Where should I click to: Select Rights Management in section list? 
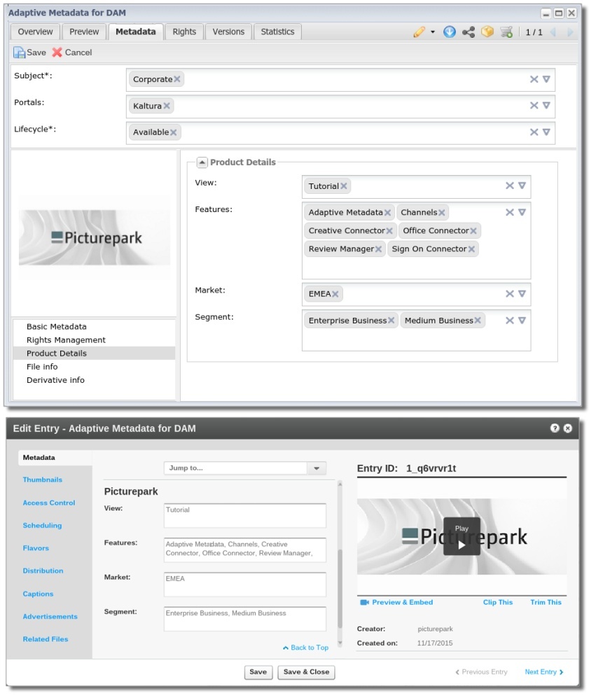95,340
